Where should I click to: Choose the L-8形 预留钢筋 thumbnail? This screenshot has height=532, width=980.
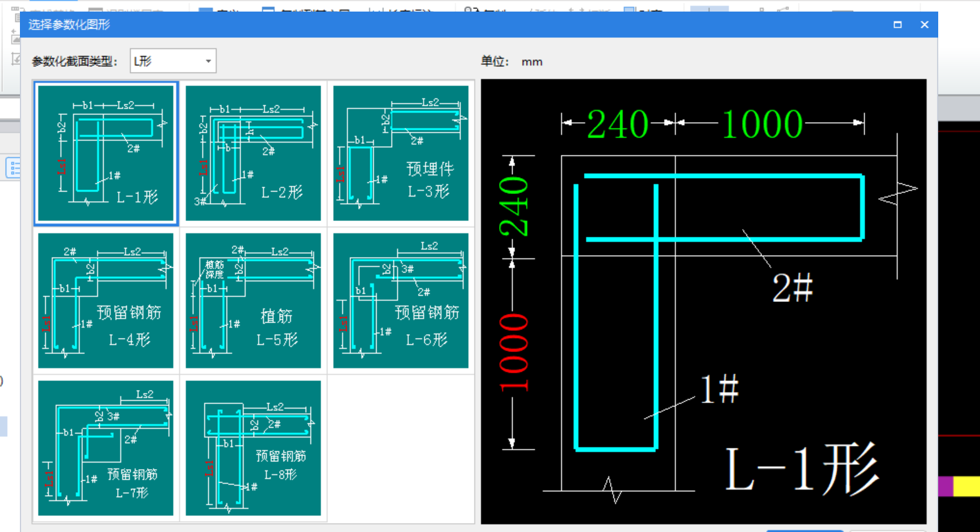[253, 448]
